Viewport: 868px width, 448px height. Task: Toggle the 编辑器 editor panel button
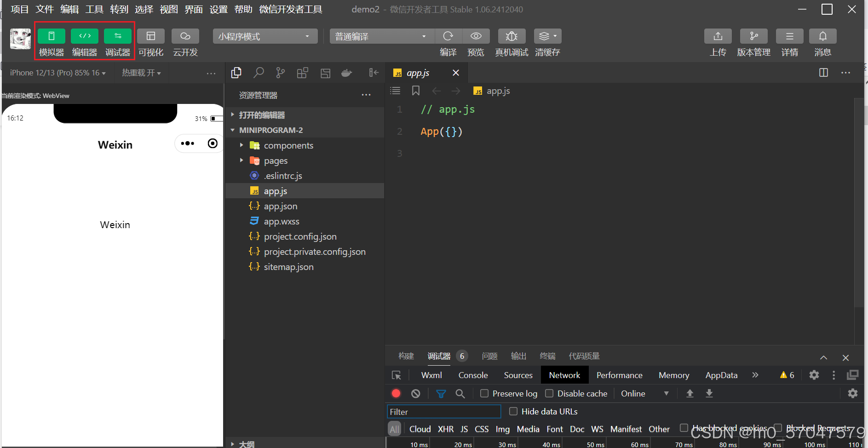click(x=85, y=36)
